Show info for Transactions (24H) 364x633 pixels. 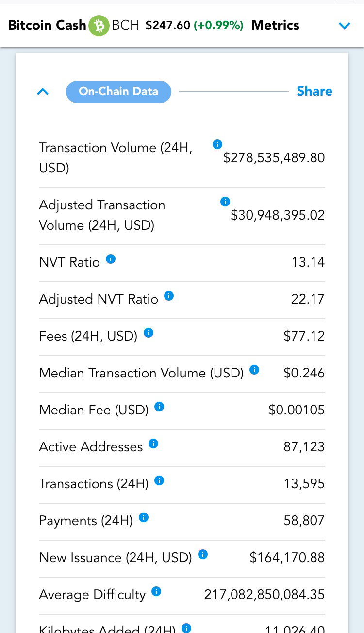pyautogui.click(x=159, y=480)
